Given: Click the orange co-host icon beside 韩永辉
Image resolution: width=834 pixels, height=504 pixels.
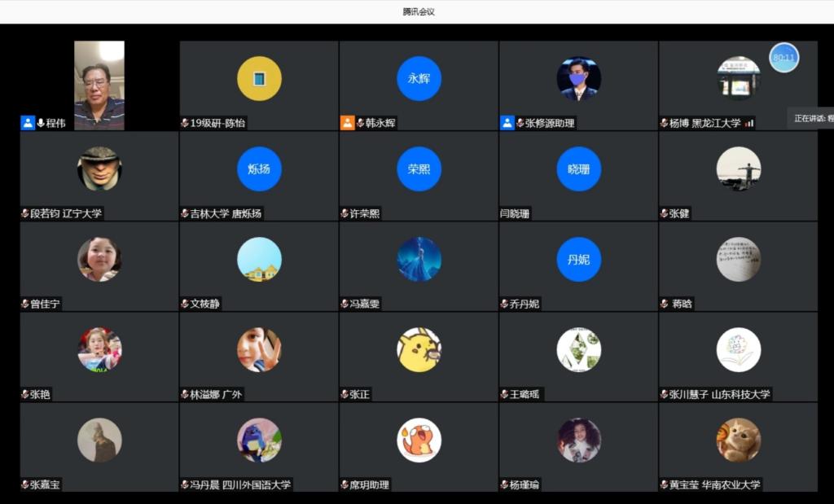Looking at the screenshot, I should 347,123.
